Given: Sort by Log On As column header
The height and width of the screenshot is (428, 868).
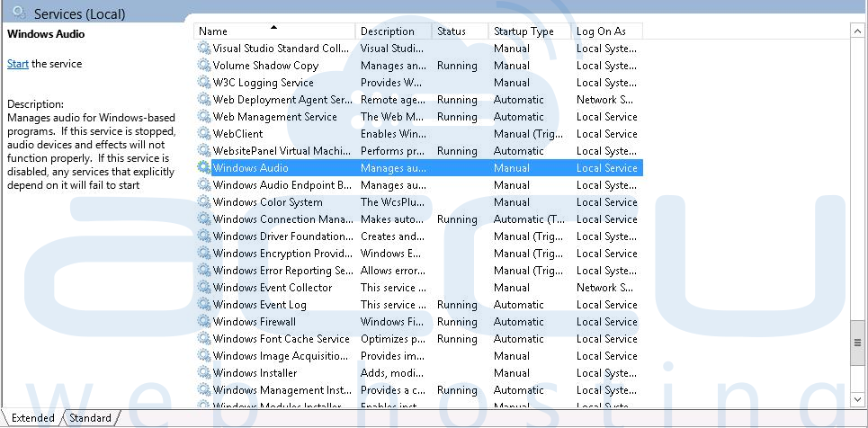Looking at the screenshot, I should click(607, 31).
